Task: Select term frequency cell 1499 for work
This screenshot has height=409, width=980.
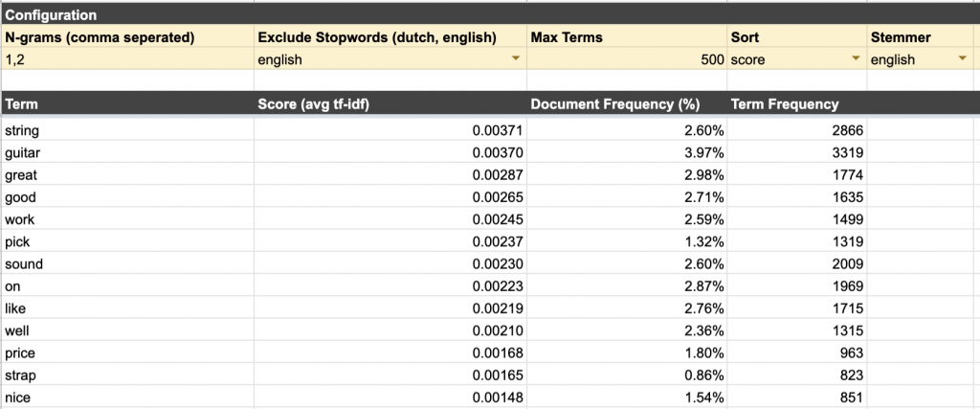Action: (x=796, y=218)
